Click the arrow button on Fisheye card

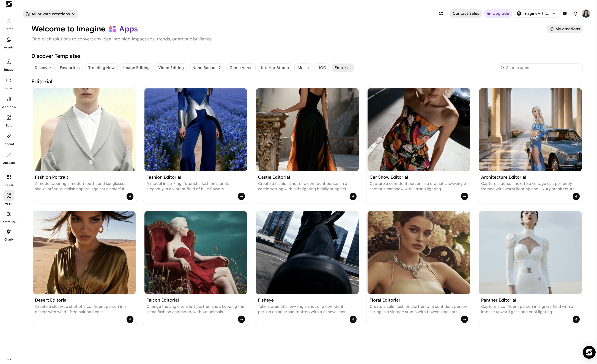pyautogui.click(x=353, y=319)
